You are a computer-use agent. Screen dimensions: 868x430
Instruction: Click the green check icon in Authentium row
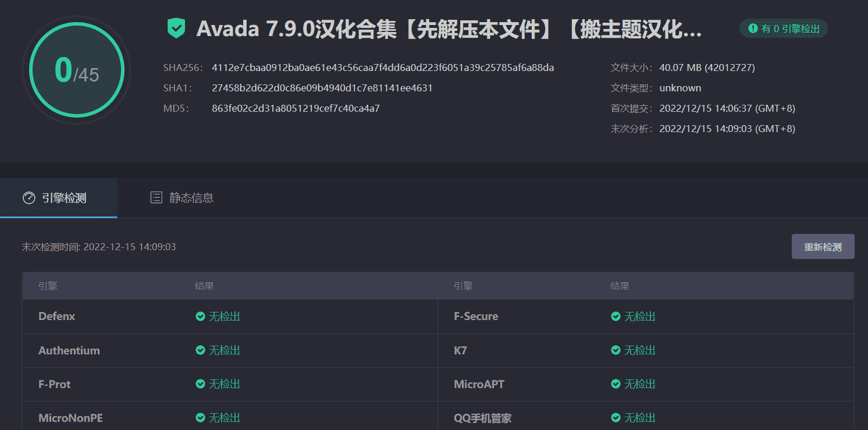coord(200,350)
